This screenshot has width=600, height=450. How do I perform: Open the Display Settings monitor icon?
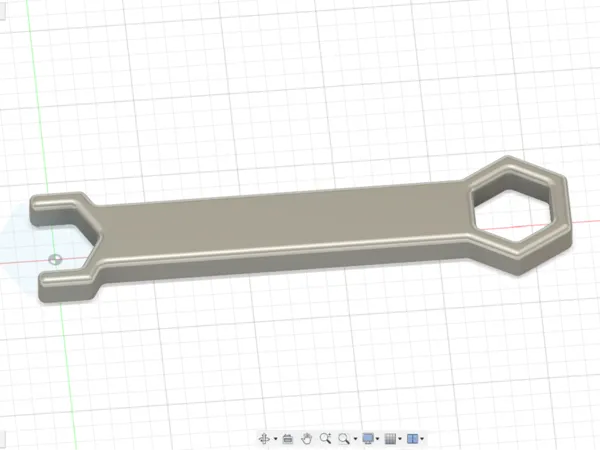tap(368, 439)
